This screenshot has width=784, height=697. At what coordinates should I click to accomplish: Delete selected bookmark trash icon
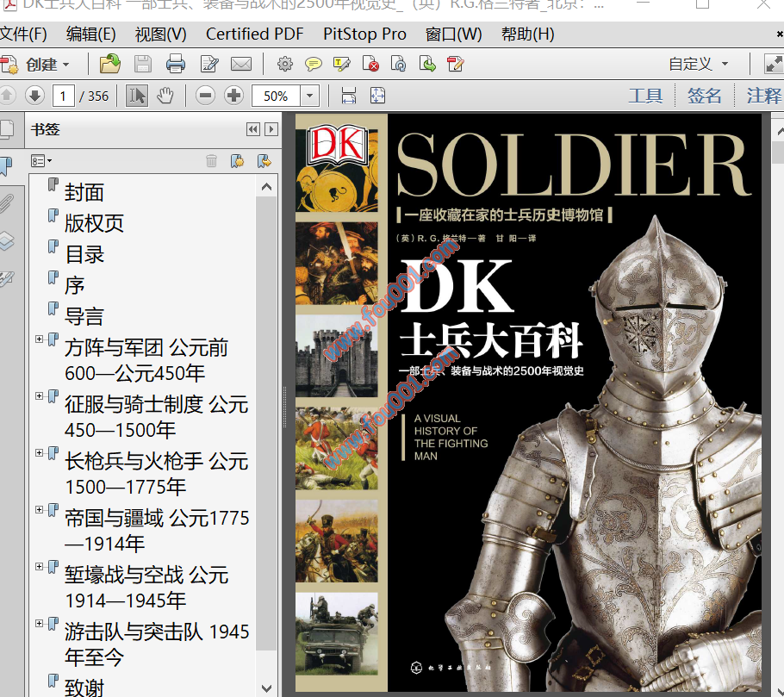click(211, 161)
